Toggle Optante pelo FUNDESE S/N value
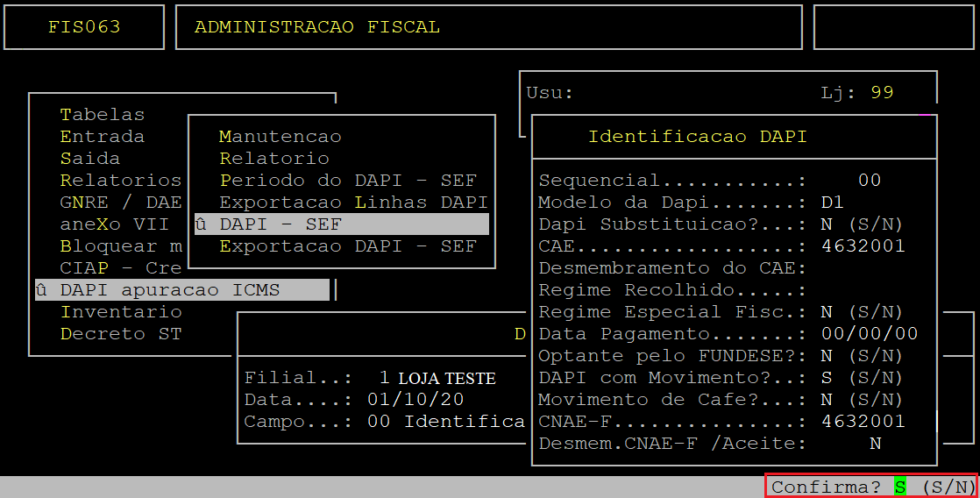The width and height of the screenshot is (980, 498). 827,356
